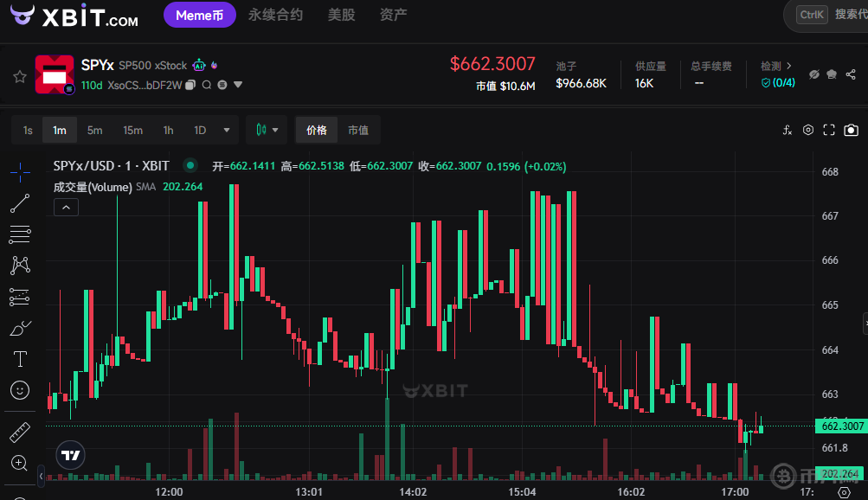Viewport: 868px width, 500px height.
Task: Click the 池子 $966.68K pool value
Action: point(582,74)
